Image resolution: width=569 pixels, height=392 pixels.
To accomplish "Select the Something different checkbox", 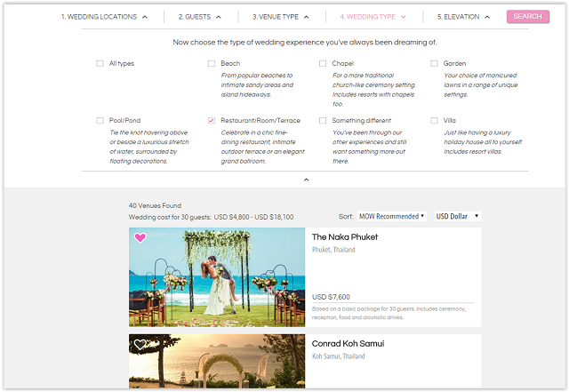I will [323, 121].
